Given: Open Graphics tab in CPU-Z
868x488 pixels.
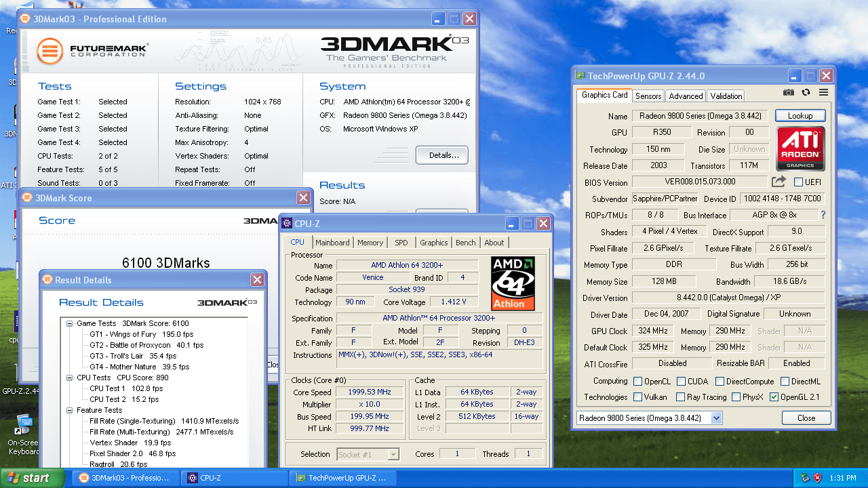Looking at the screenshot, I should tap(434, 243).
